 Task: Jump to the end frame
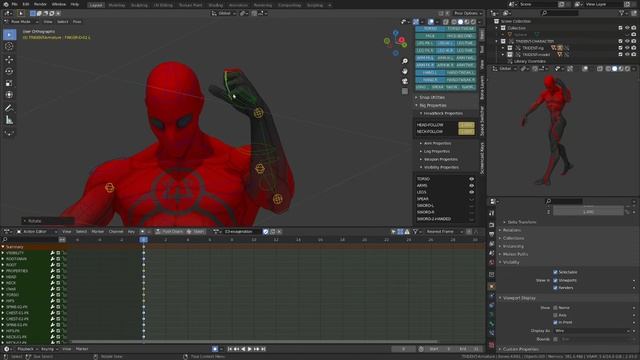263,349
